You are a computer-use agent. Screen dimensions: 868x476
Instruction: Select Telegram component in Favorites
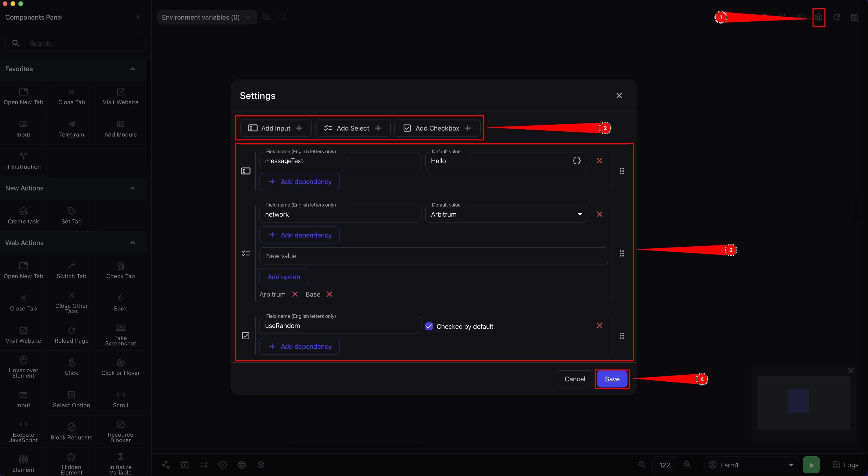[71, 129]
